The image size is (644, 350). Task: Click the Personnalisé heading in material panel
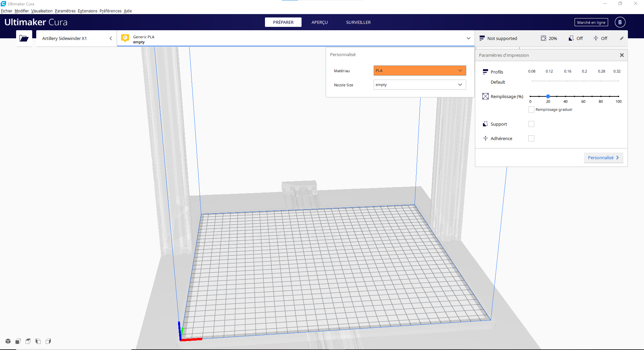click(343, 54)
